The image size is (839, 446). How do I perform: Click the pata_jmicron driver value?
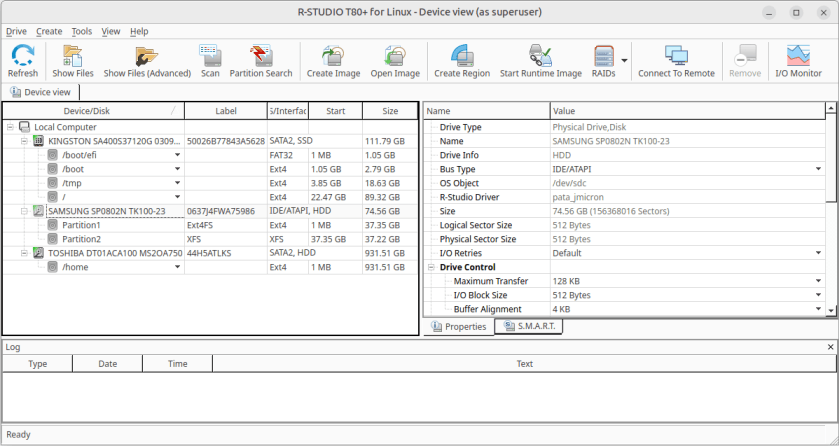(x=578, y=197)
